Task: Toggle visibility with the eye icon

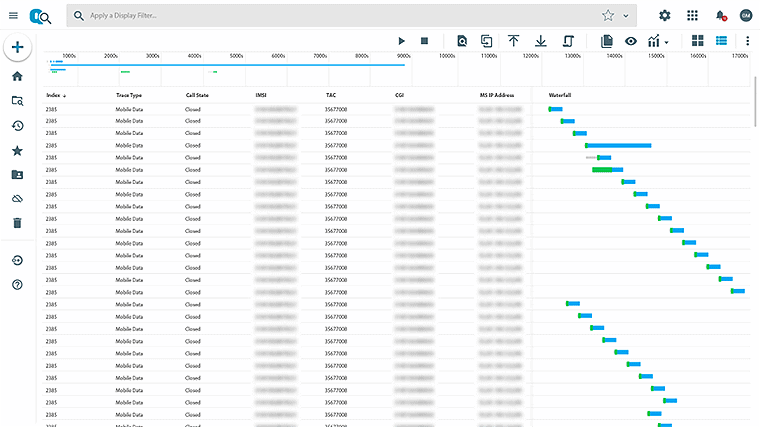Action: (631, 41)
